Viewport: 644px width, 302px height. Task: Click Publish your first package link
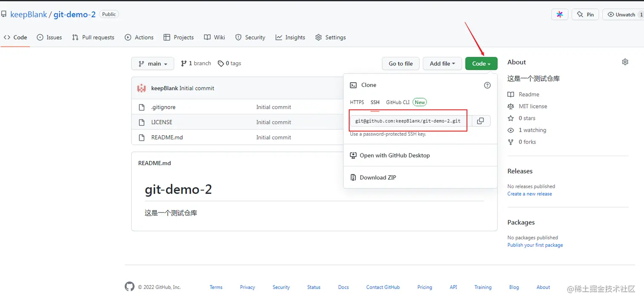pos(535,245)
